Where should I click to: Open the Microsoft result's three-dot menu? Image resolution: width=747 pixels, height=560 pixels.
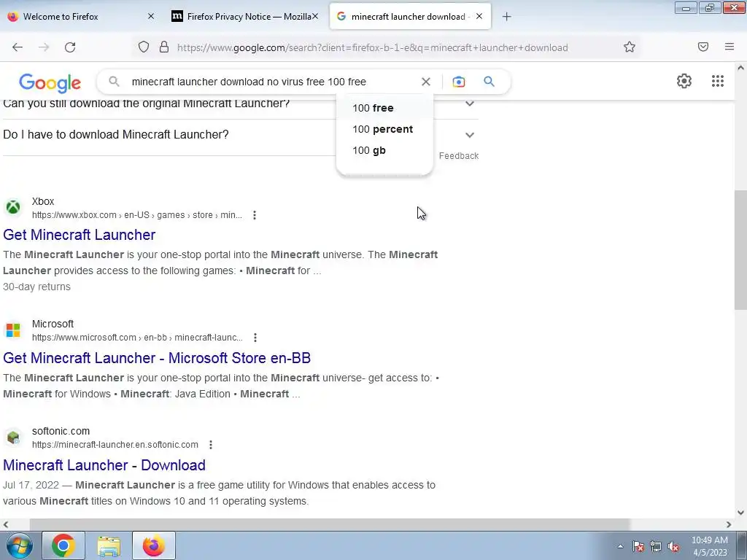pyautogui.click(x=255, y=338)
